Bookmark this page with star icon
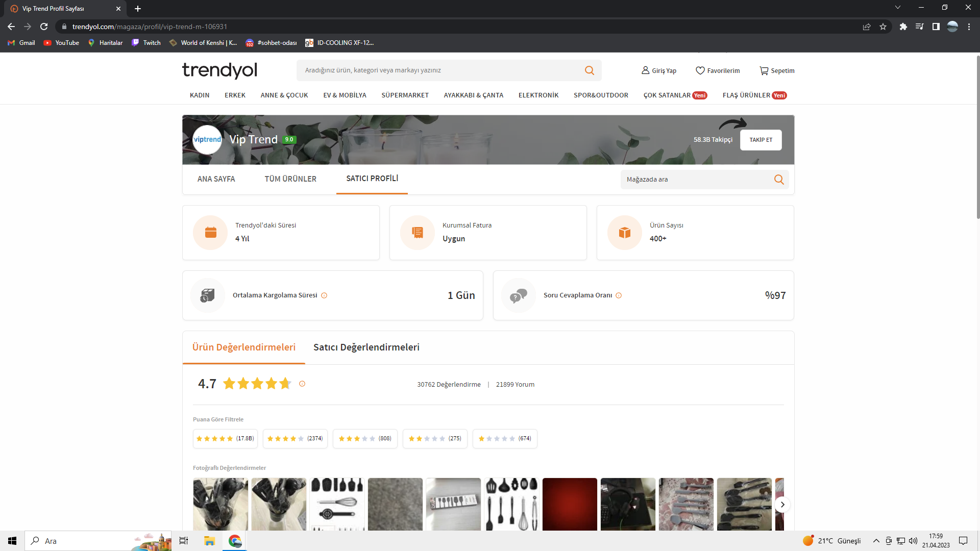This screenshot has height=551, width=980. (x=883, y=27)
